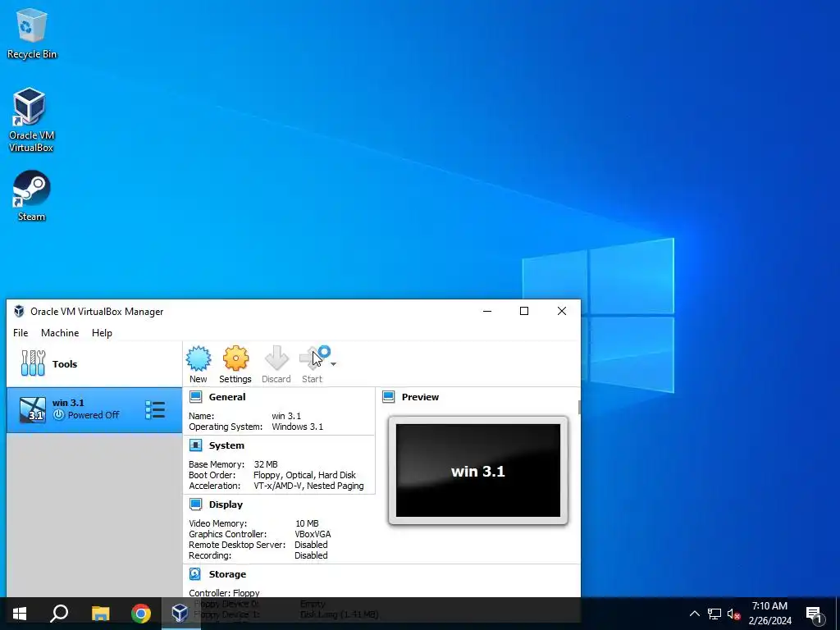Open Settings for the selected VM
This screenshot has height=630, width=840.
235,364
